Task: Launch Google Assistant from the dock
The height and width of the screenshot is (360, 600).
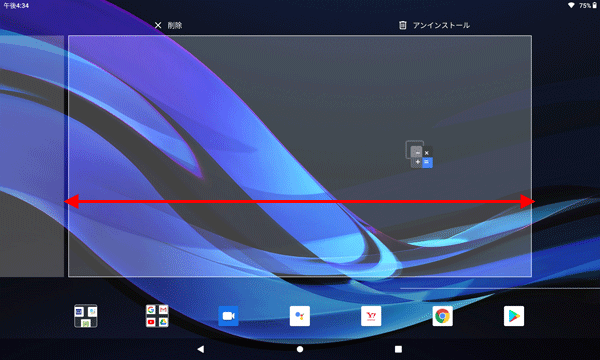Action: pyautogui.click(x=300, y=316)
